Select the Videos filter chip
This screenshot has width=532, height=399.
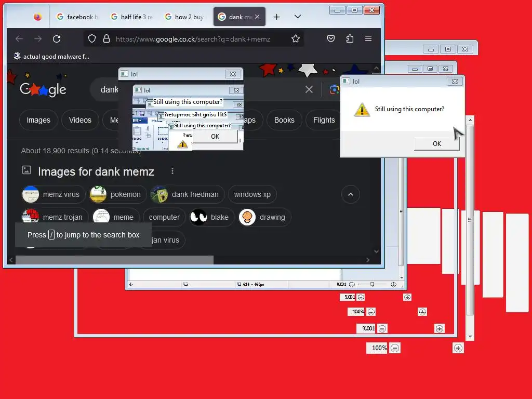point(80,120)
